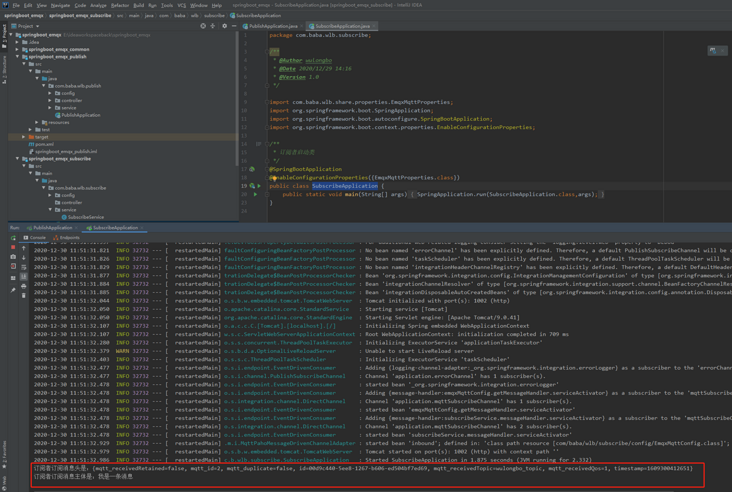Click the Project panel settings gear icon

224,26
